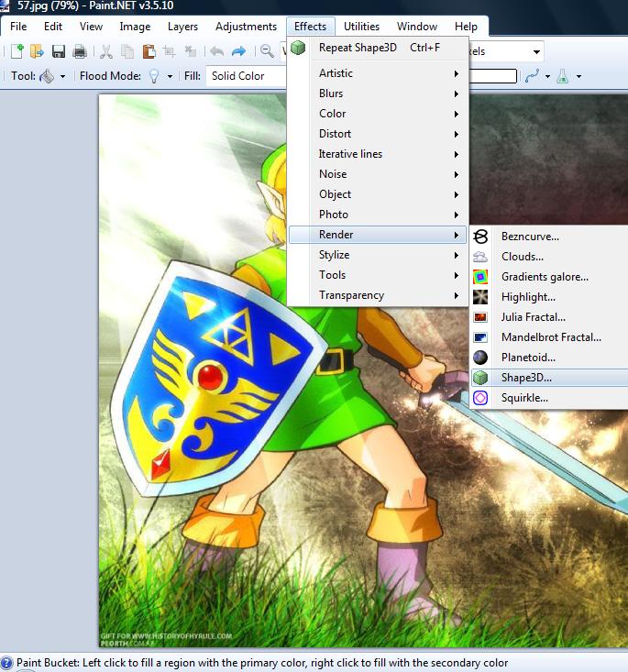
Task: Select the Iterative lines submenu
Action: [378, 154]
